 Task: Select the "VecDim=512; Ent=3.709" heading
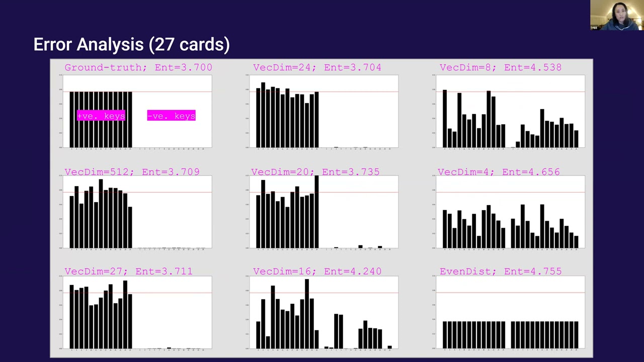pyautogui.click(x=132, y=172)
